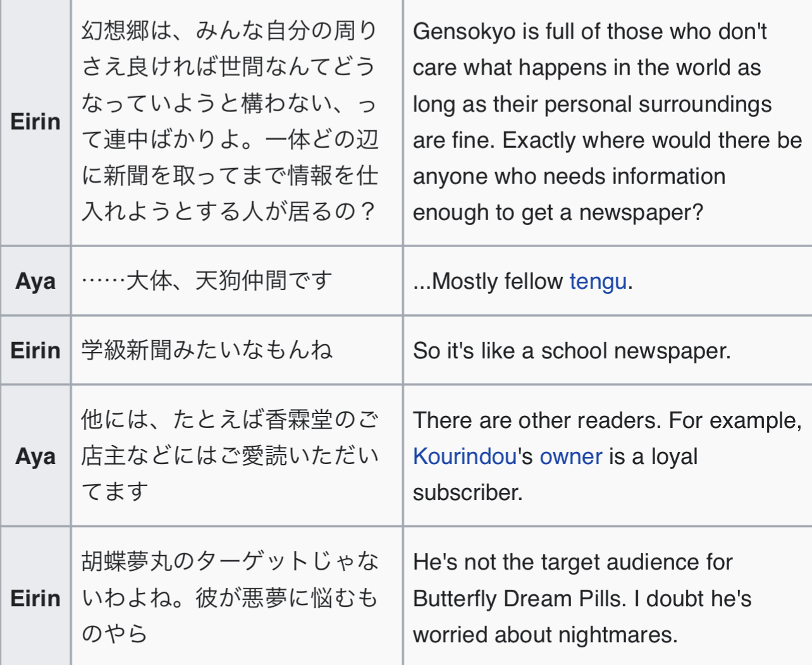Screen dimensions: 812x665
Task: Click the Eirin label beside the Gensokyo paragraph
Action: 35,121
